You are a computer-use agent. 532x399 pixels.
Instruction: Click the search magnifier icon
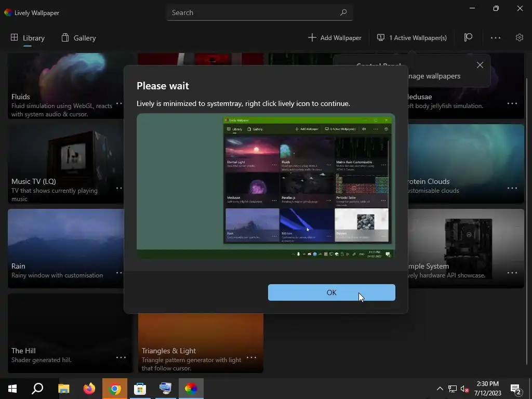pyautogui.click(x=343, y=12)
